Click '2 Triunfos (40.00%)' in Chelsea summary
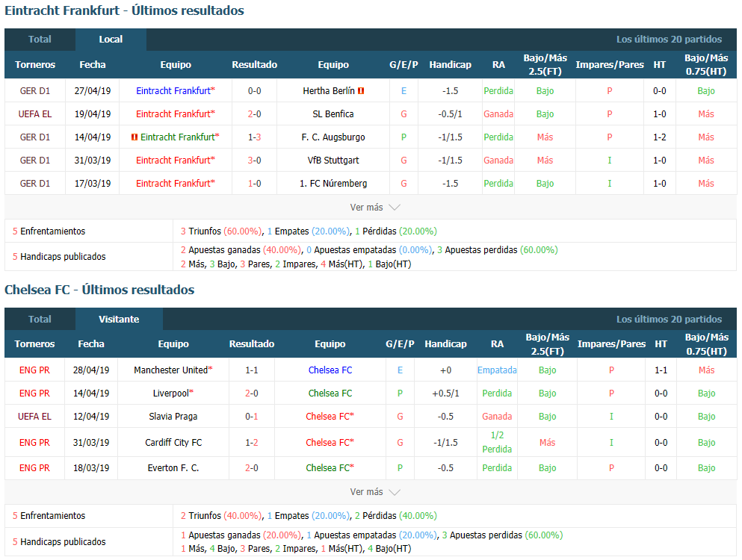 [221, 516]
